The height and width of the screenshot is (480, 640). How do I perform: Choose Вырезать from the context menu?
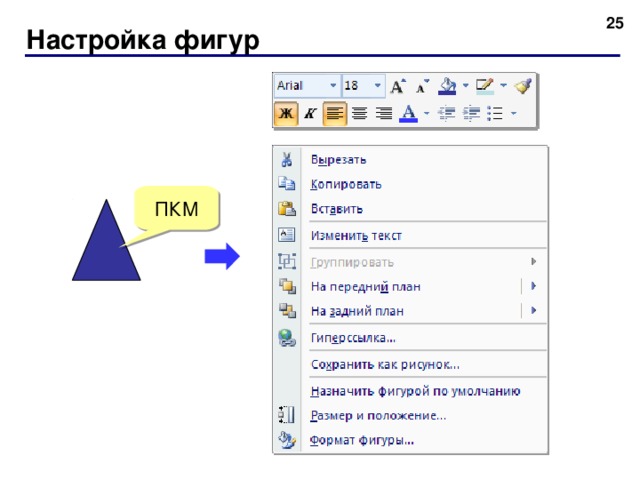[x=410, y=160]
